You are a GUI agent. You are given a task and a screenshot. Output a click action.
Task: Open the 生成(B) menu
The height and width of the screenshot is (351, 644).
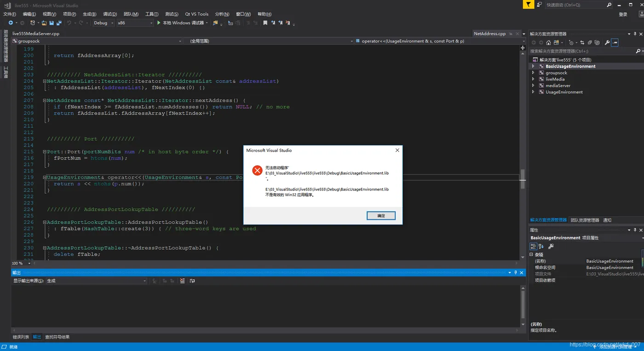pos(89,14)
